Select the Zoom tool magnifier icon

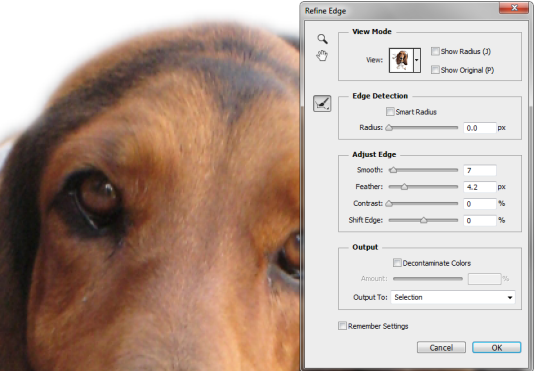click(322, 39)
